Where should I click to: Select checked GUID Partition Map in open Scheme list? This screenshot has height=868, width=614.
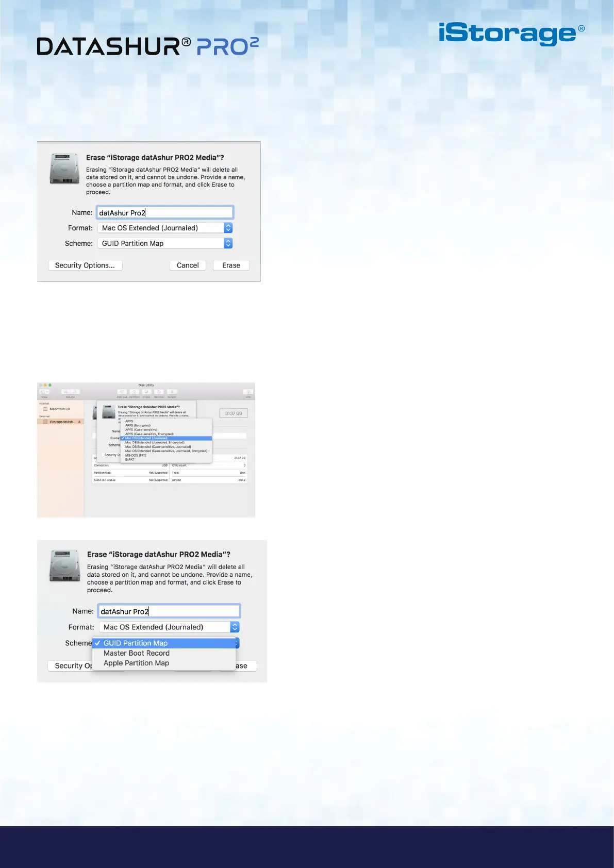(164, 643)
